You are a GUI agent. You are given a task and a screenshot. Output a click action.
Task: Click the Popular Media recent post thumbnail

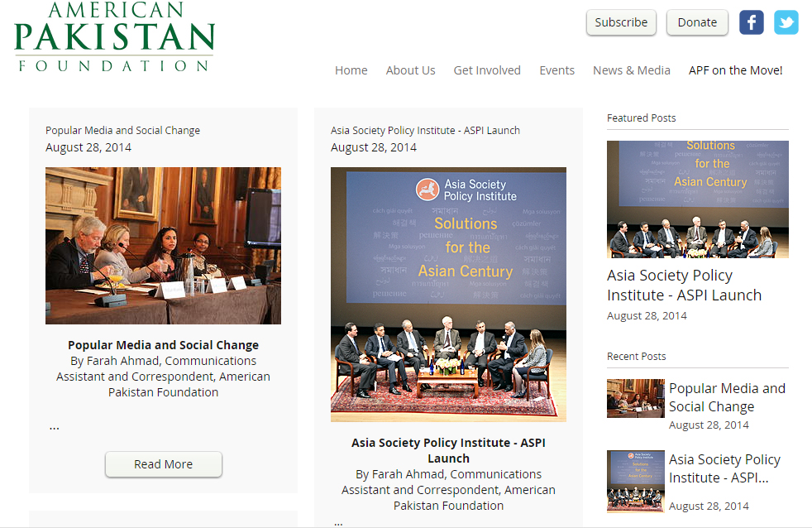point(635,398)
